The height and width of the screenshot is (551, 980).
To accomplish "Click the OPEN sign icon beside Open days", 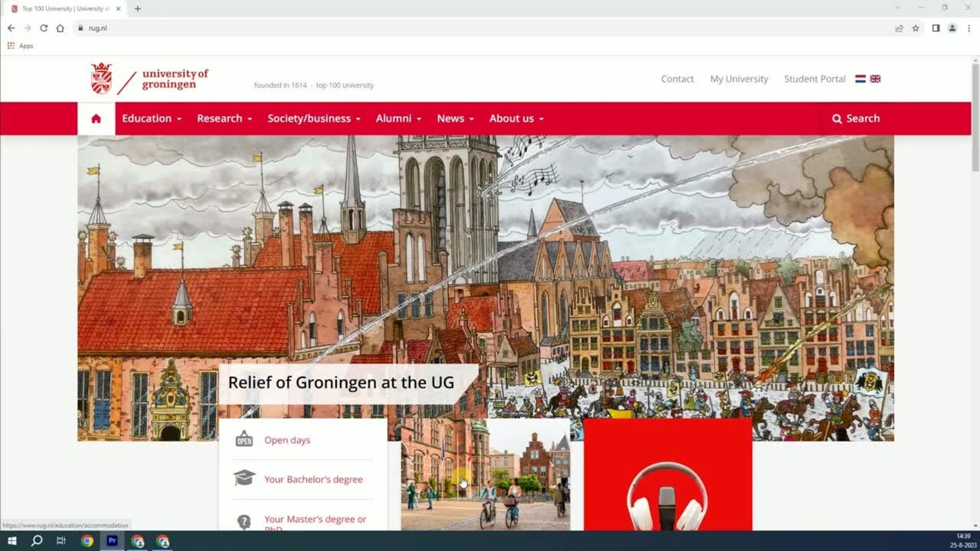I will (244, 439).
